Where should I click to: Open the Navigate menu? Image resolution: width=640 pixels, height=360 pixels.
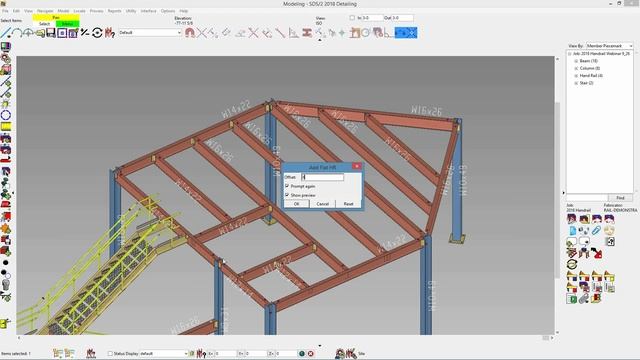pos(45,11)
